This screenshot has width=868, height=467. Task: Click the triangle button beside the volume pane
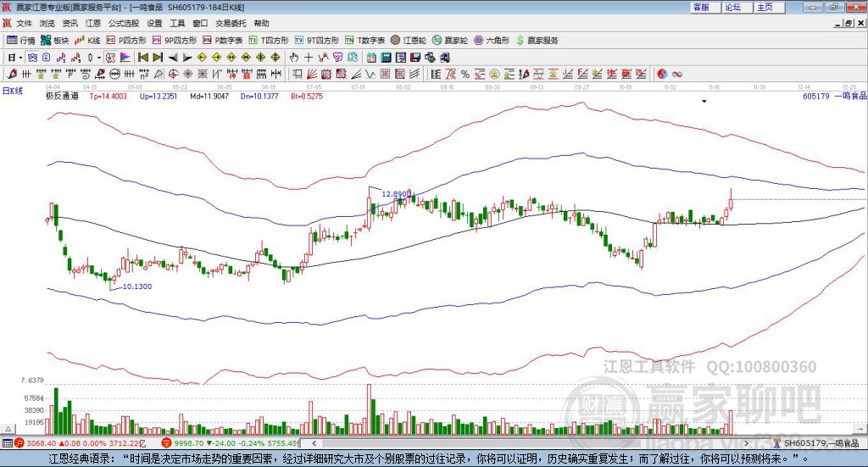(8, 428)
